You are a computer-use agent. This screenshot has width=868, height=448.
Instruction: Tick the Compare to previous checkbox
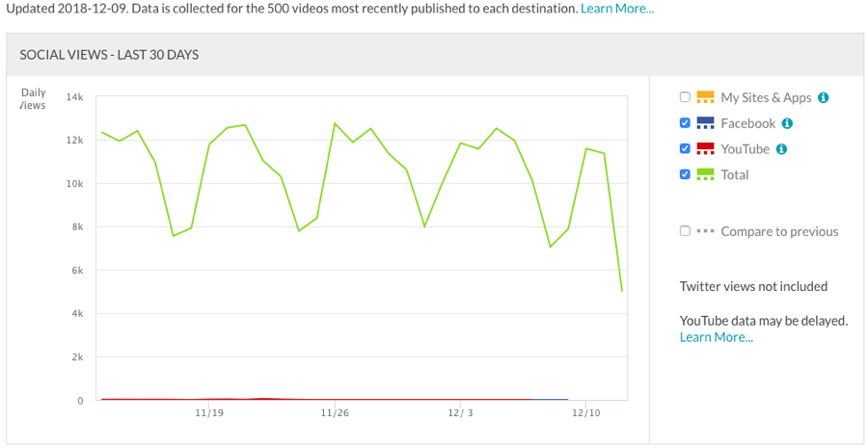[x=685, y=231]
